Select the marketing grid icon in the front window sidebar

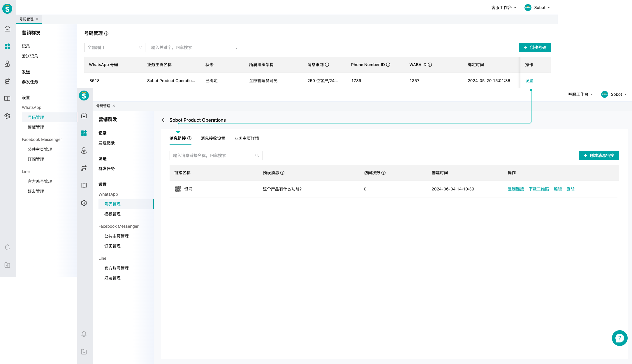84,133
